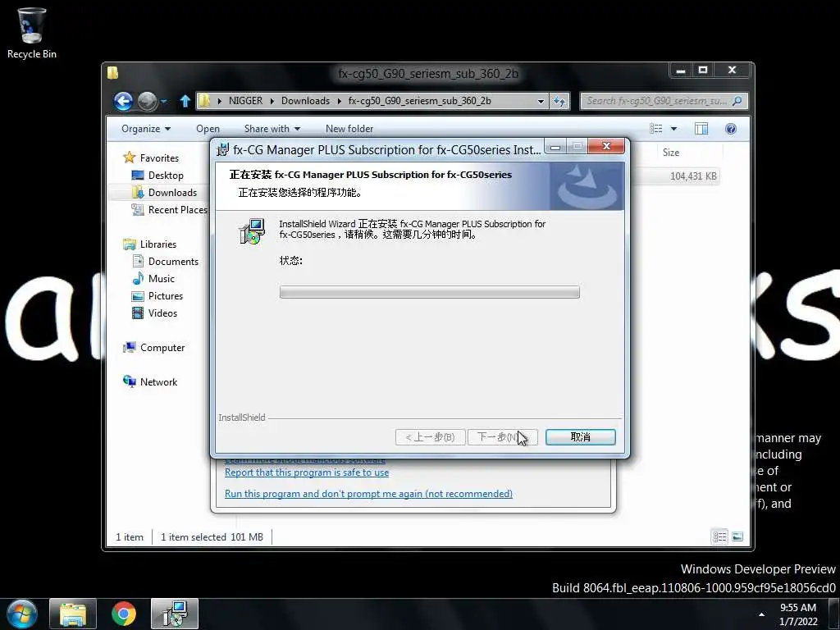Open Google Chrome from taskbar
Image resolution: width=840 pixels, height=630 pixels.
click(124, 614)
